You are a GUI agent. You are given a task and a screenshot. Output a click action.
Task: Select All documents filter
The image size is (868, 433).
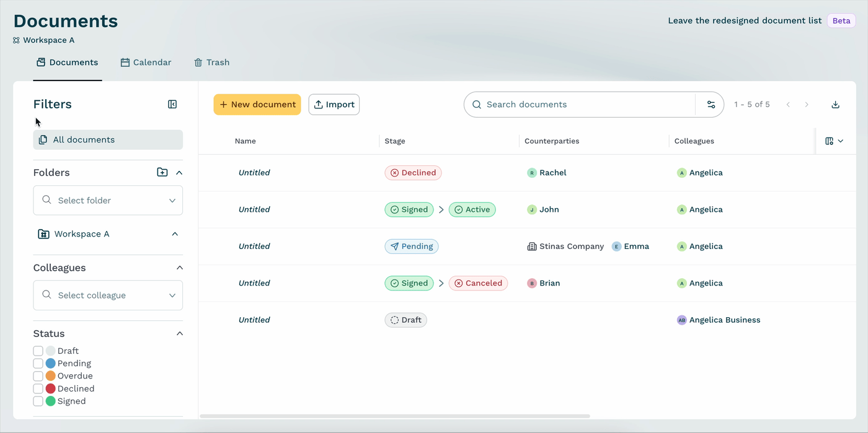(108, 140)
